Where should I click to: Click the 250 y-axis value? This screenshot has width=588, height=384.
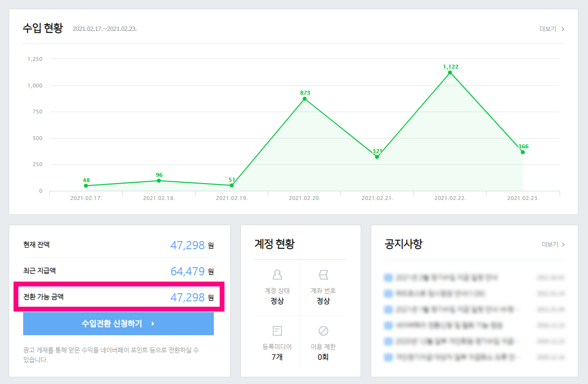38,164
